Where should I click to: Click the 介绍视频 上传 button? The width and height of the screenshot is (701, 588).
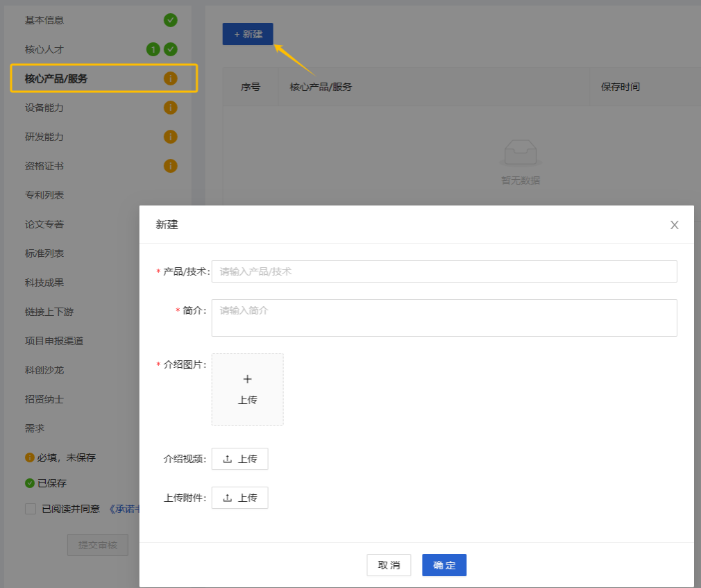(239, 459)
